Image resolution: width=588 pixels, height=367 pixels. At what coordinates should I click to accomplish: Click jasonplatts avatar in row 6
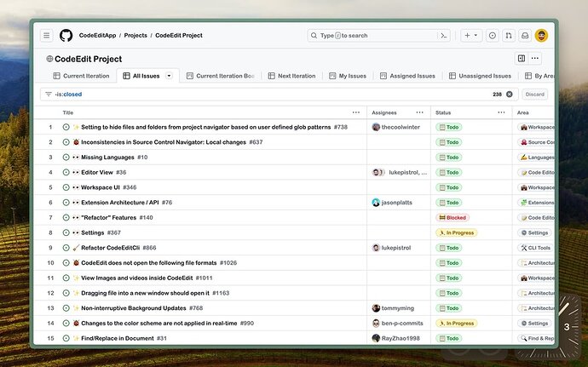[x=376, y=203]
